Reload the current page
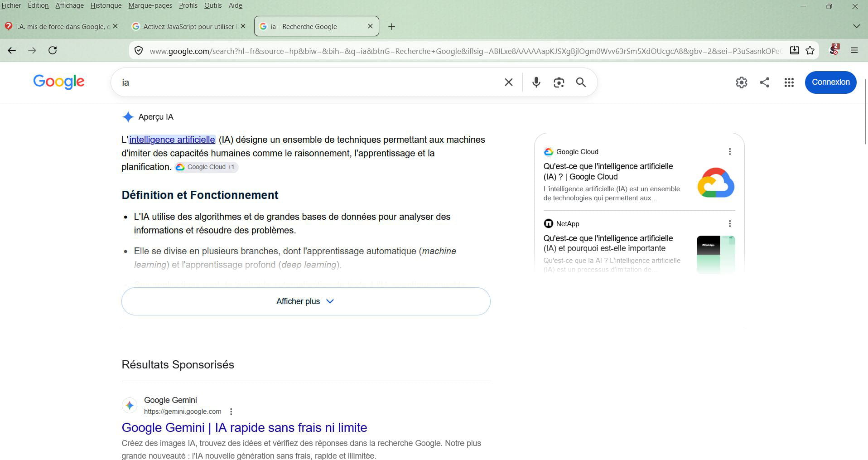The width and height of the screenshot is (868, 460). pos(53,50)
